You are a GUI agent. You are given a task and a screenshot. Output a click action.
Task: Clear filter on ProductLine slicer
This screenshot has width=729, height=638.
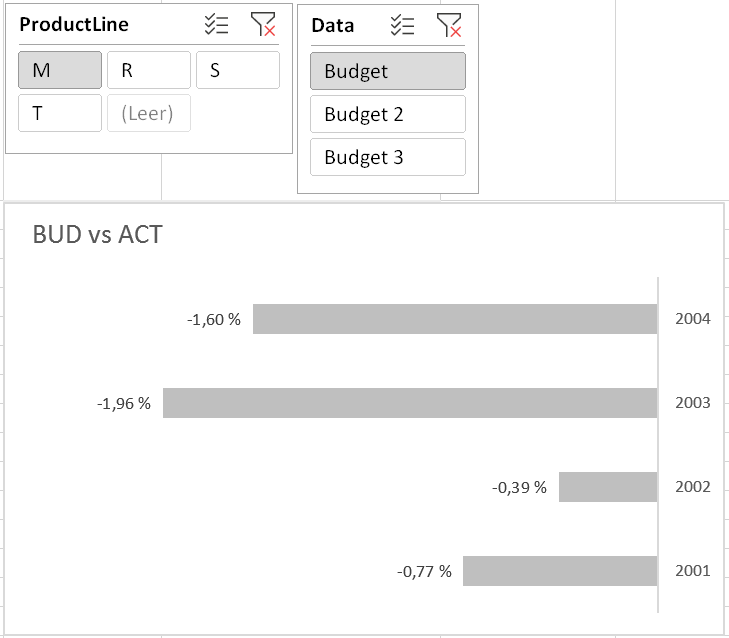pos(263,25)
